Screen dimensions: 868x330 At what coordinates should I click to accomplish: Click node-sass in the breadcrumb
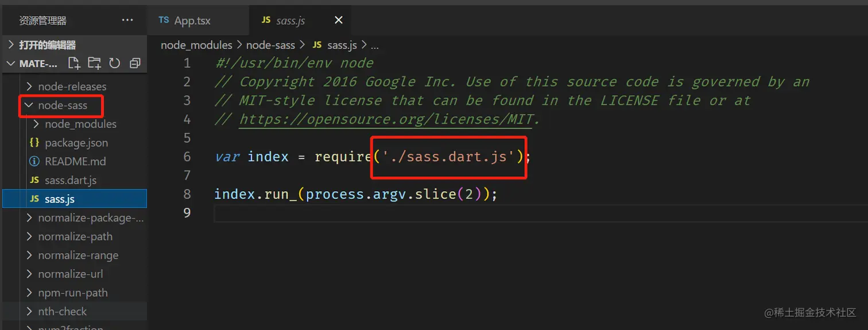(270, 45)
